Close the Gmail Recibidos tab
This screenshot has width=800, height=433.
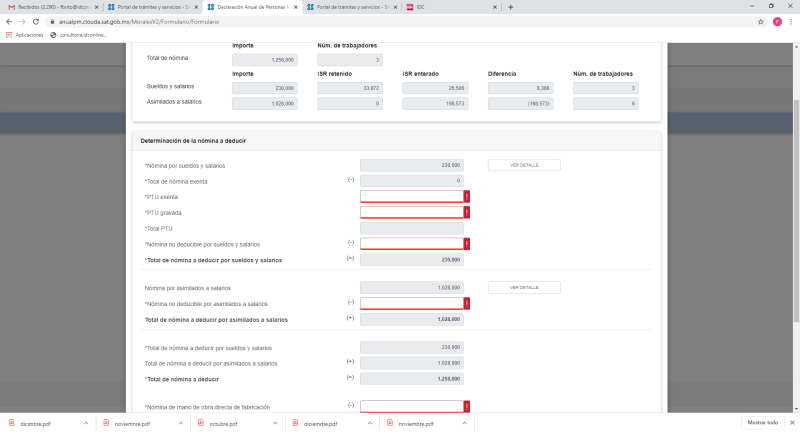(96, 7)
